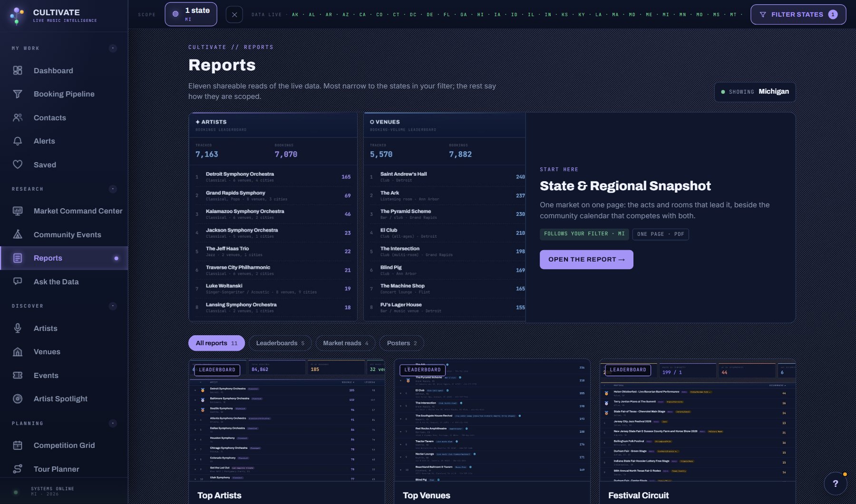Click the Festival Circuit card title
856x504 pixels.
tap(638, 495)
